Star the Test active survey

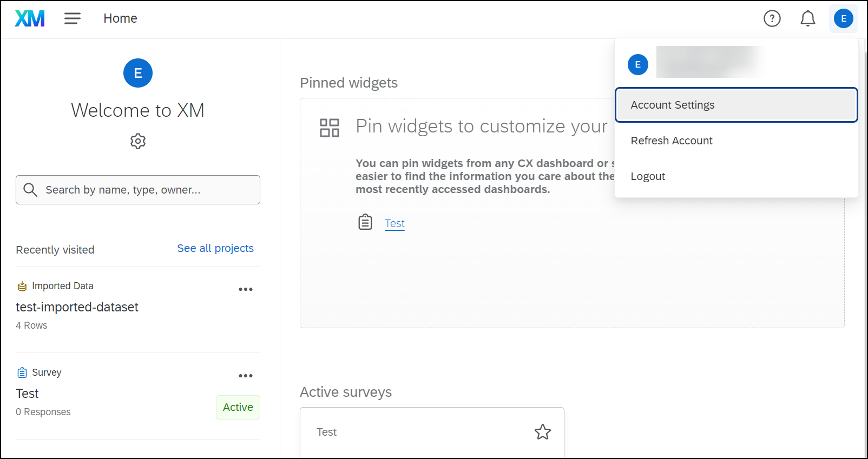pyautogui.click(x=542, y=432)
